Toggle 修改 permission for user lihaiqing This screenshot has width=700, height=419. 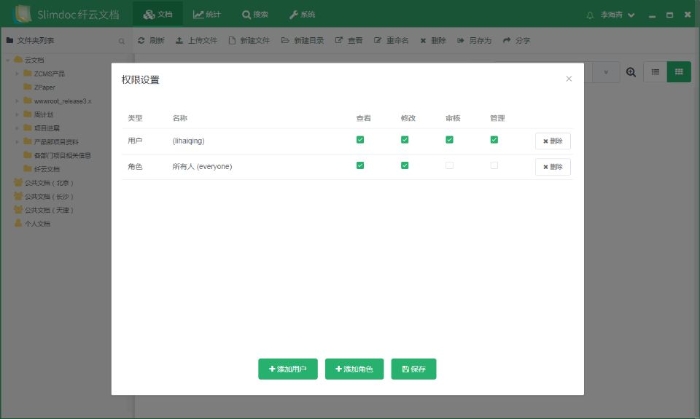(x=405, y=140)
